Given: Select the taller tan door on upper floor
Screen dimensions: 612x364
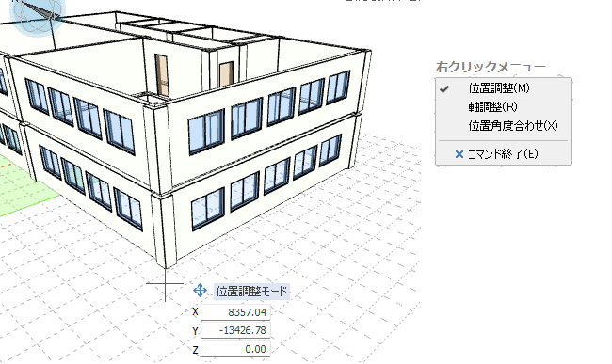Looking at the screenshot, I should [162, 75].
